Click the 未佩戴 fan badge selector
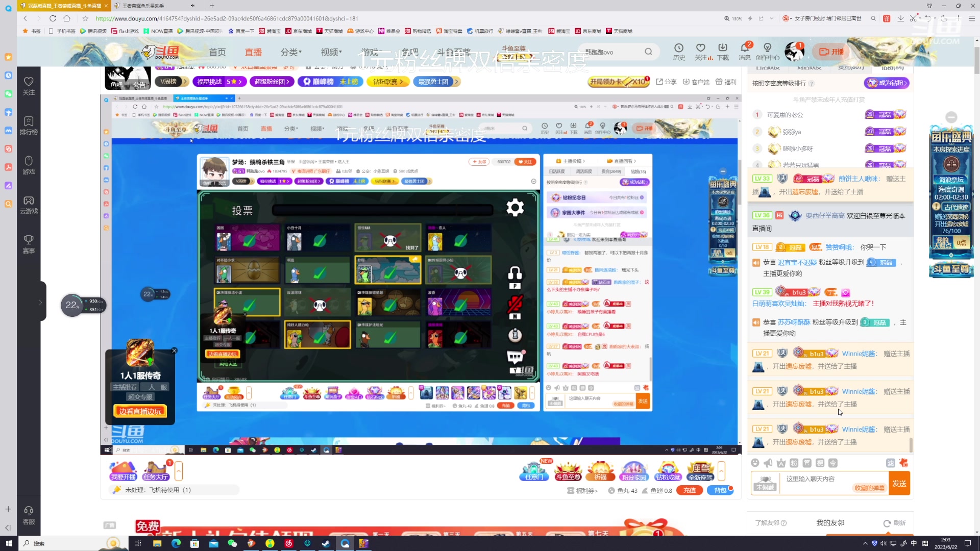 point(765,483)
